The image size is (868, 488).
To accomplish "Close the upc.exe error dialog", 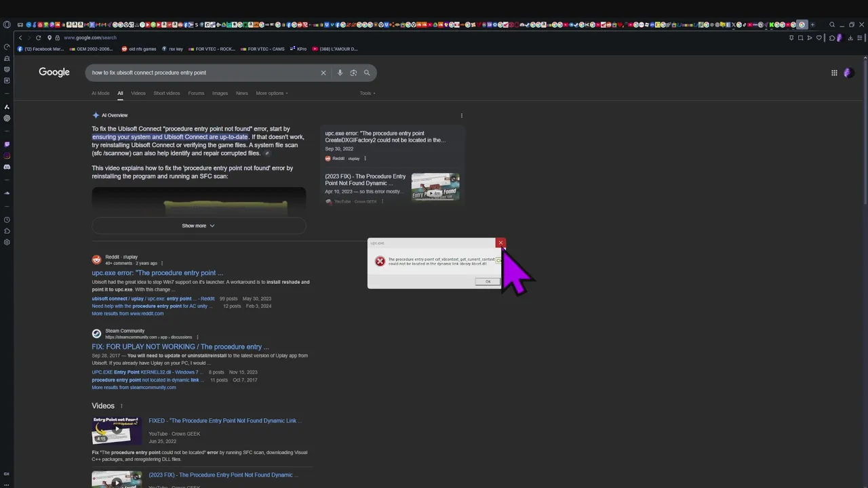I will coord(500,243).
